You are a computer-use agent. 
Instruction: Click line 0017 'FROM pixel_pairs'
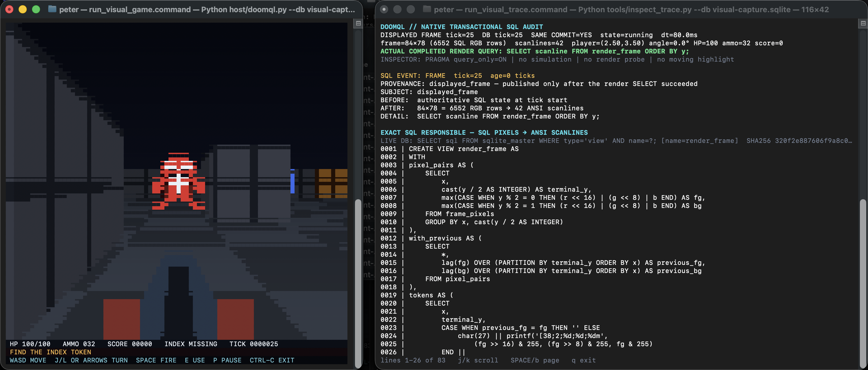[435, 279]
